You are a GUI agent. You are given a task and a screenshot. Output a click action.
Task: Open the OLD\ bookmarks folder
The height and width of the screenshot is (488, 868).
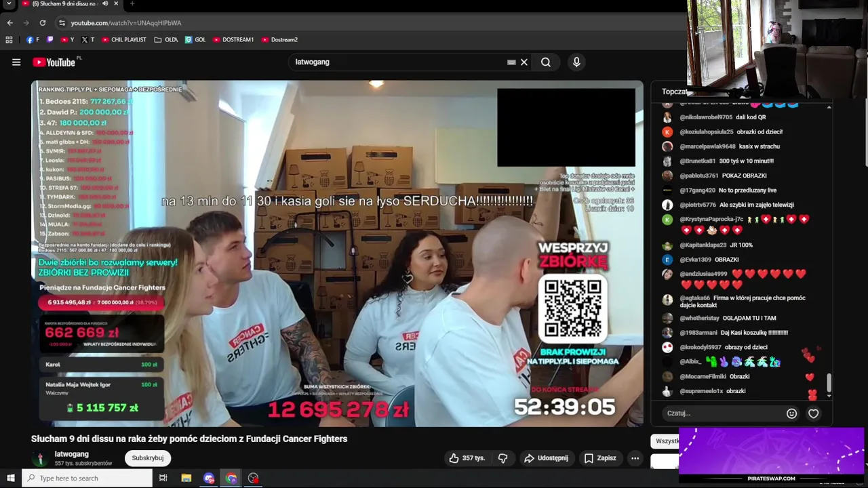pos(166,40)
